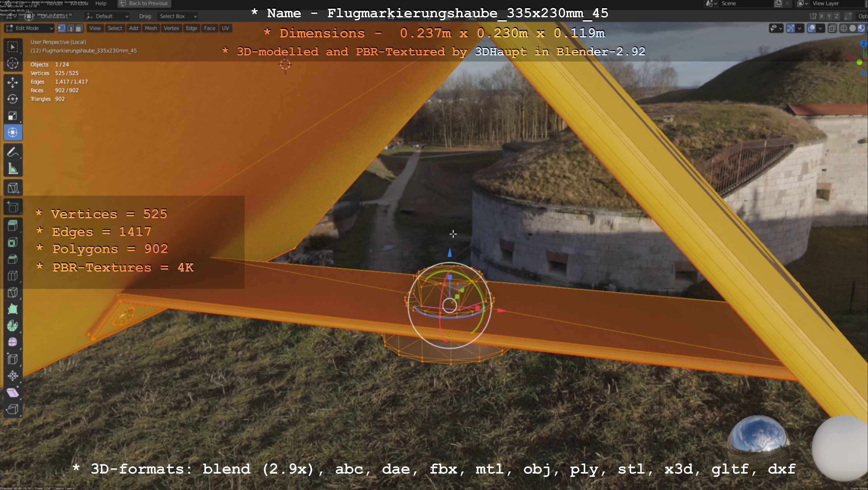Open the scene browse dropdown
This screenshot has height=490, width=868.
[x=711, y=3]
